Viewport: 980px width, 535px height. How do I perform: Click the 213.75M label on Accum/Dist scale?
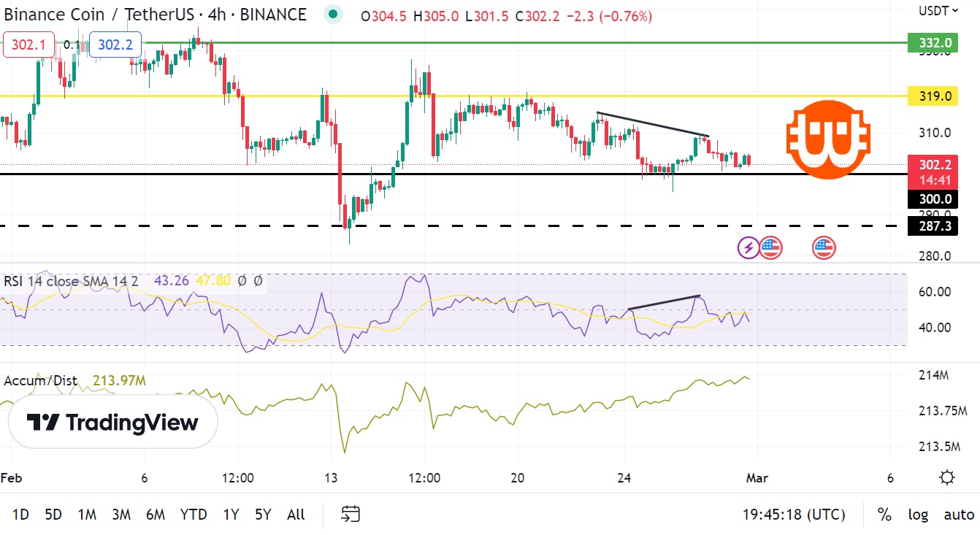(x=942, y=411)
